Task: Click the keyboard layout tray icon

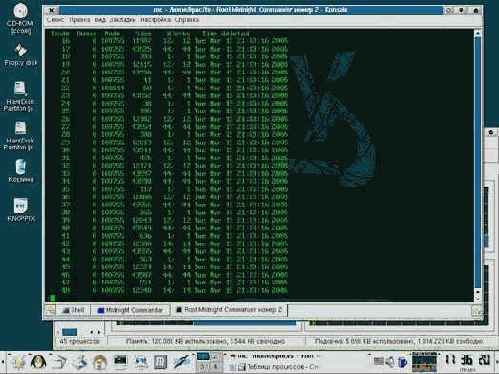Action: click(x=378, y=361)
